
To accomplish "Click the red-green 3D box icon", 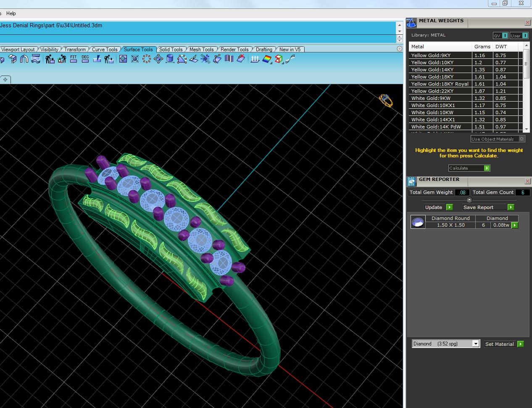I will pos(279,59).
